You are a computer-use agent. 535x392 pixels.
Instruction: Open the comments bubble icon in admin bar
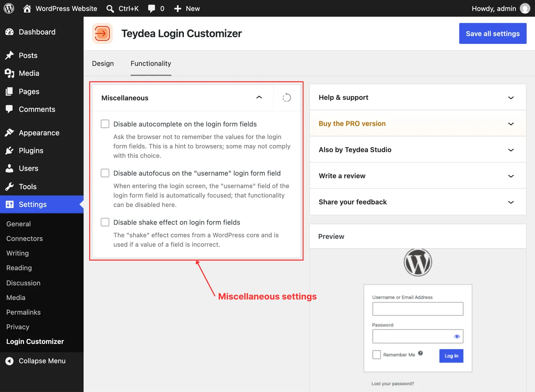pyautogui.click(x=152, y=9)
